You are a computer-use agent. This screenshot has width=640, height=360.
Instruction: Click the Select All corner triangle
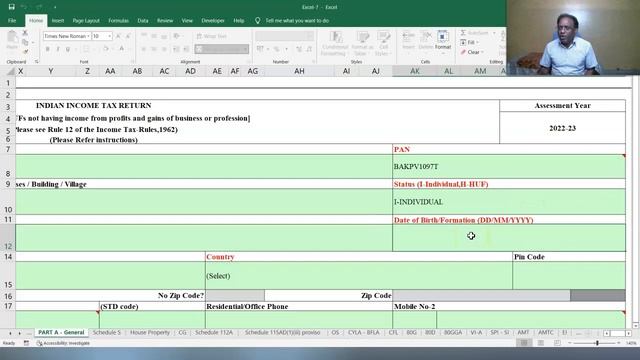point(11,71)
